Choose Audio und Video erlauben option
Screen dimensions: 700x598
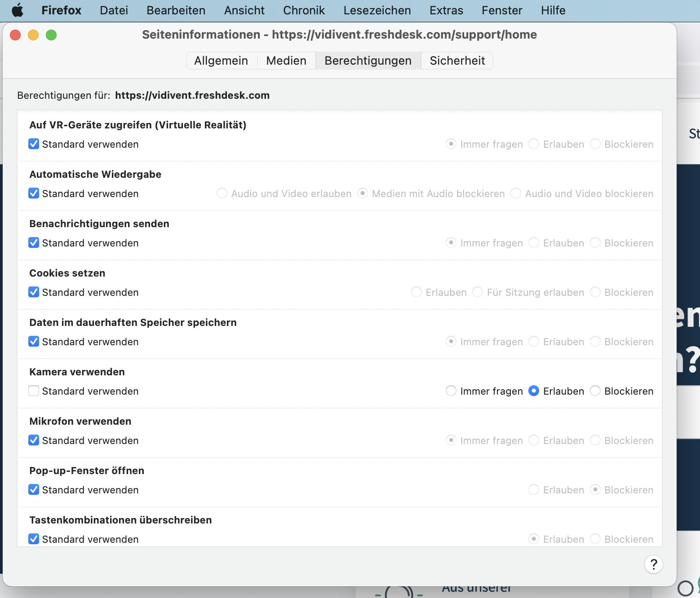coord(222,193)
